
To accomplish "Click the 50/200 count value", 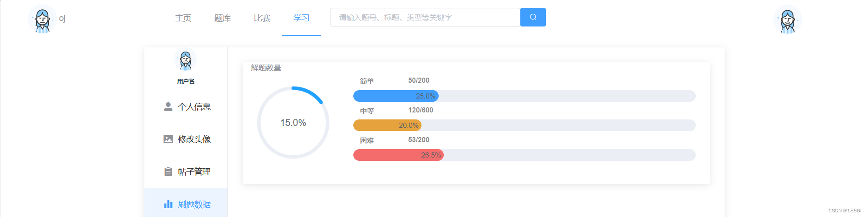I will 419,80.
